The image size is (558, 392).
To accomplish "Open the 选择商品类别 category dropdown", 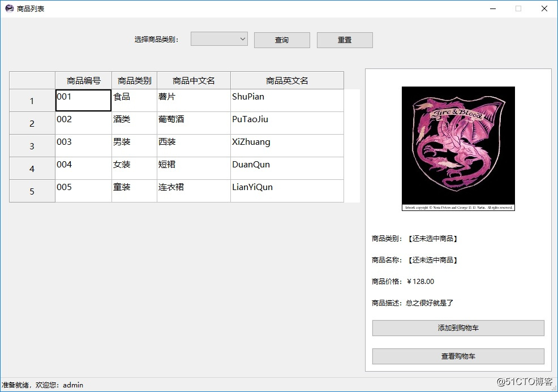I will coord(219,39).
